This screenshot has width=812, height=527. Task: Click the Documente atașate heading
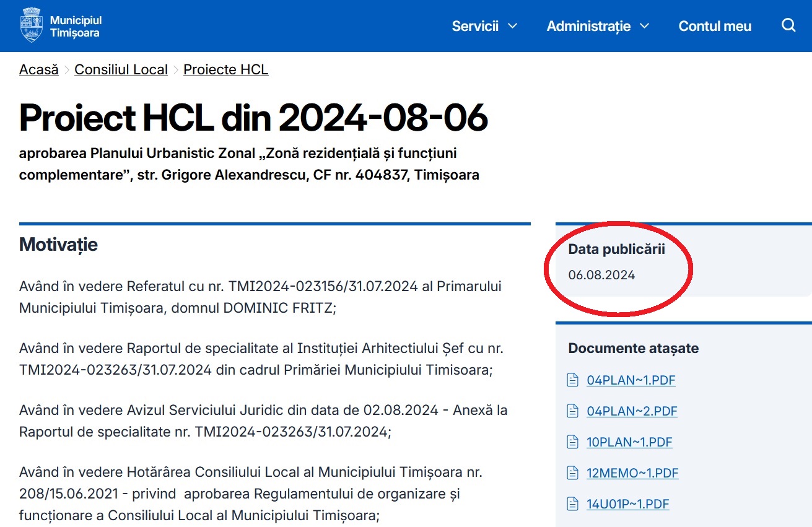[633, 348]
